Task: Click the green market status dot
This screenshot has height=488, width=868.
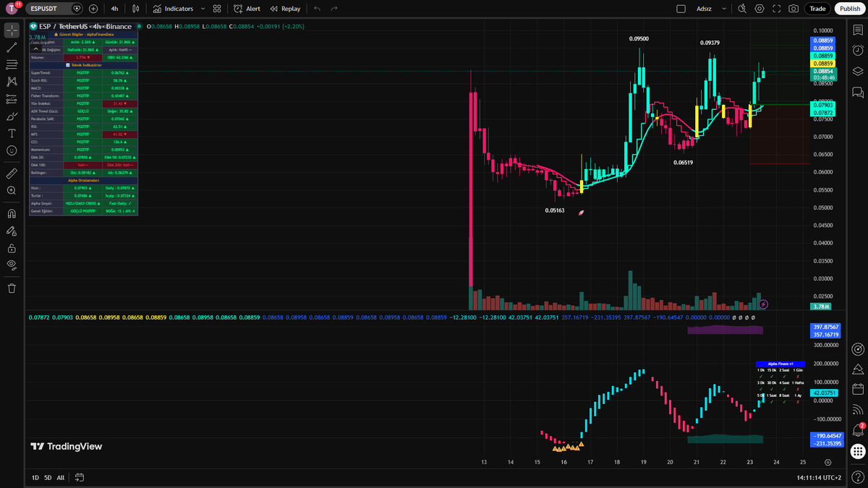Action: coord(140,27)
